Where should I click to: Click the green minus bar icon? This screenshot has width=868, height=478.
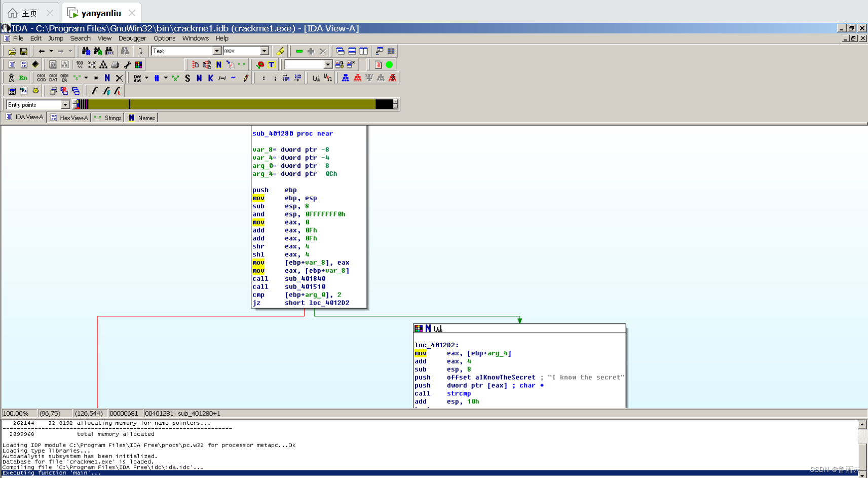[x=299, y=51]
